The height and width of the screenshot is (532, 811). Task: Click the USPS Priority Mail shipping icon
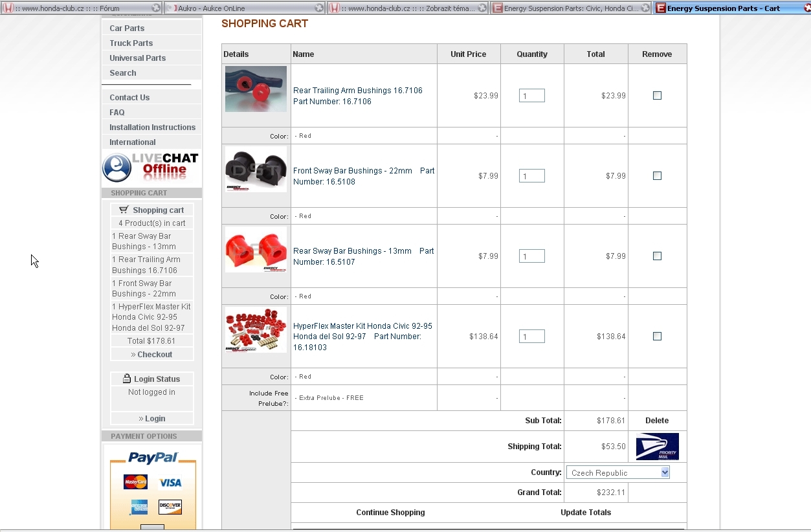pyautogui.click(x=657, y=447)
